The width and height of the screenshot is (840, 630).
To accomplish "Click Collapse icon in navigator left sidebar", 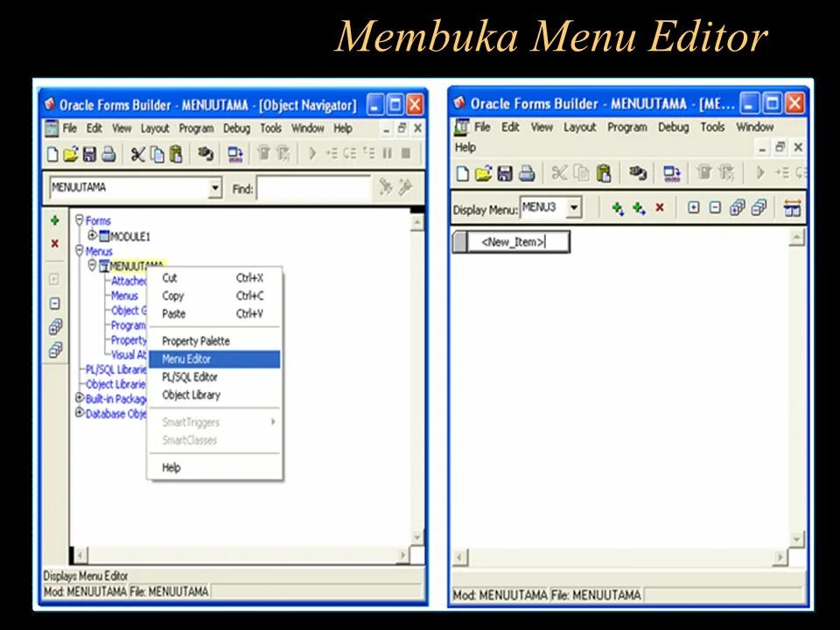I will (54, 304).
